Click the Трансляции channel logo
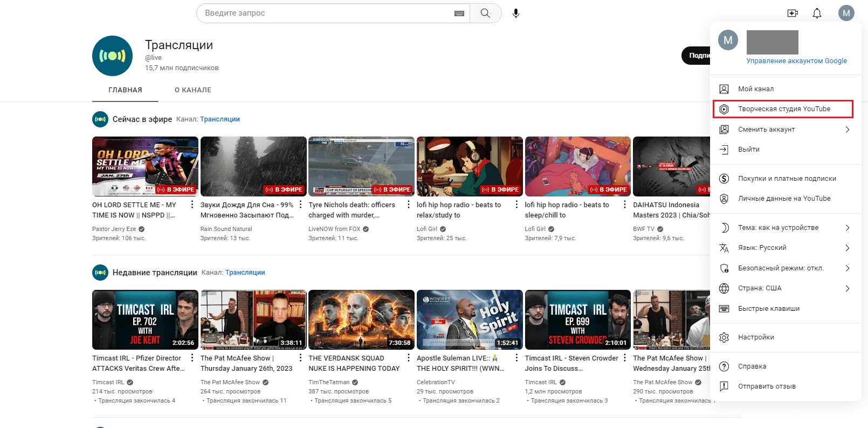The height and width of the screenshot is (428, 868). 112,56
